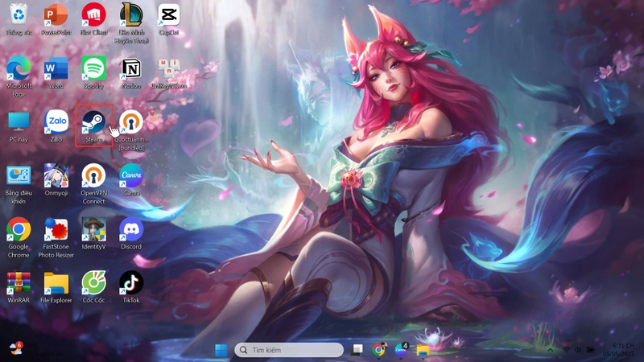Select the FastStone Photo Resizer icon
Image resolution: width=644 pixels, height=362 pixels.
tap(56, 237)
